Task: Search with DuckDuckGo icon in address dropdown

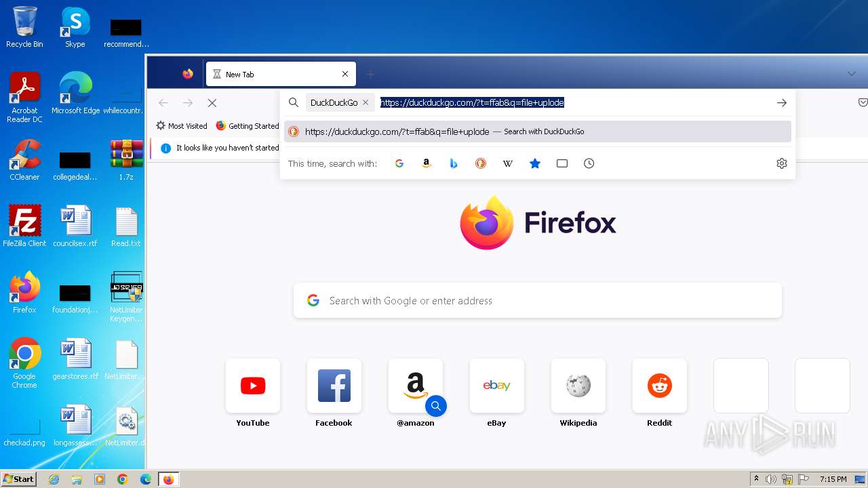Action: pos(481,163)
